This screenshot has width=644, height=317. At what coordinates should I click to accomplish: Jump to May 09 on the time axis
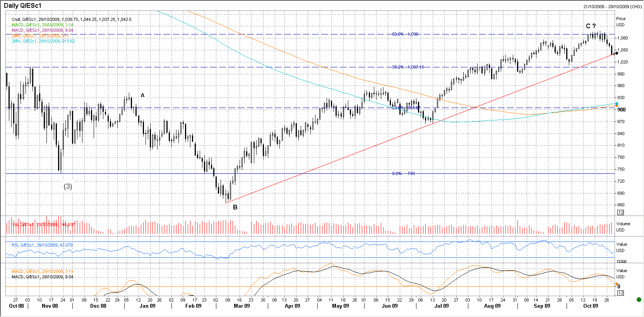(x=341, y=306)
